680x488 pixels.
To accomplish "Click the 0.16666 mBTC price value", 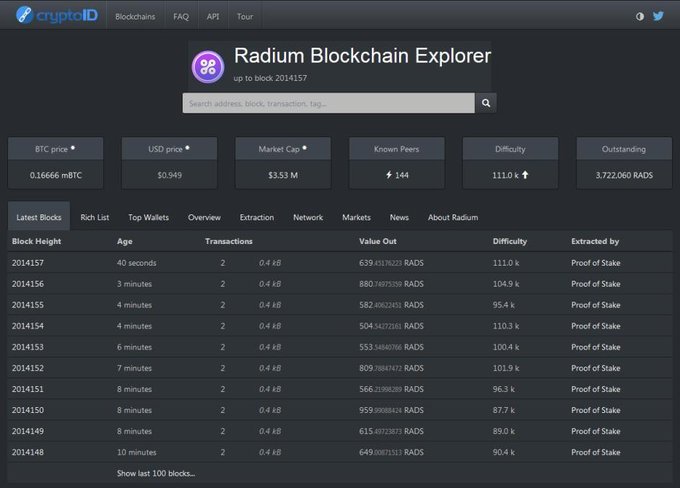I will point(56,175).
